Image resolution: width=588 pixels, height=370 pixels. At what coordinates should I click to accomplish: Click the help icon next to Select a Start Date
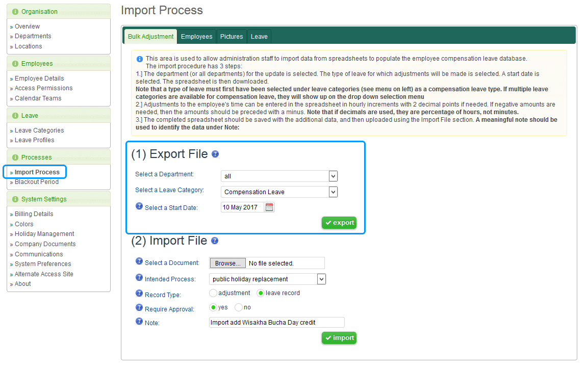click(139, 206)
